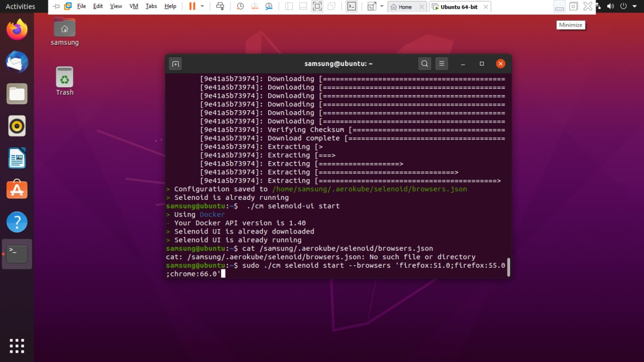The width and height of the screenshot is (644, 362).
Task: Open the VMware snapshot manager
Action: pyautogui.click(x=270, y=7)
